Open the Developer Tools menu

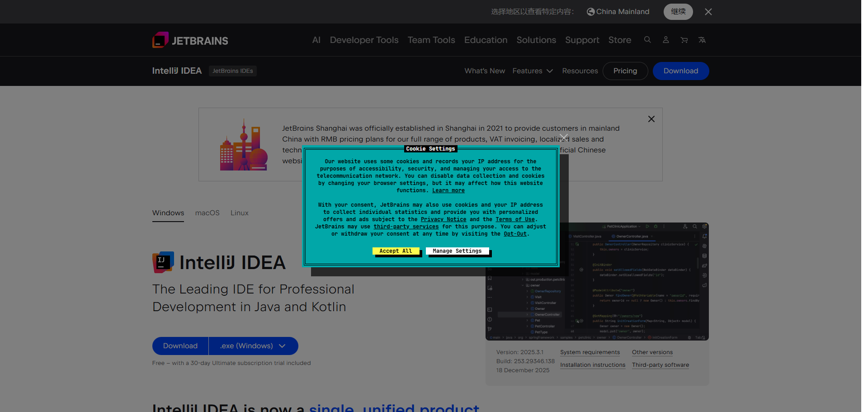coord(364,40)
